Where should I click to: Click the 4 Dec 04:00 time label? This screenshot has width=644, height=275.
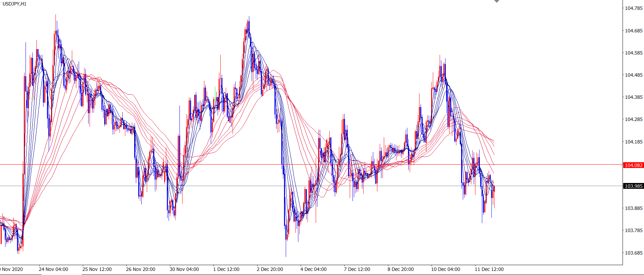point(313,269)
